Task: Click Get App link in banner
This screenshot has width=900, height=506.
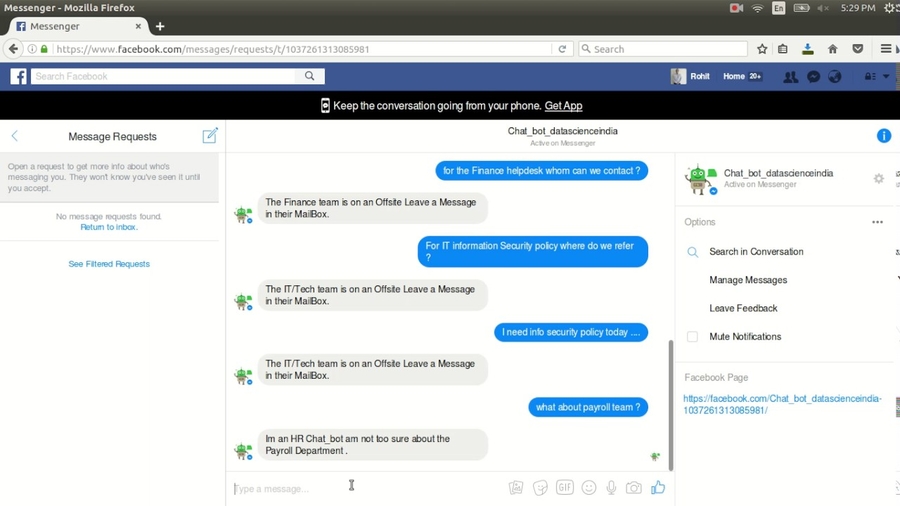Action: click(563, 106)
